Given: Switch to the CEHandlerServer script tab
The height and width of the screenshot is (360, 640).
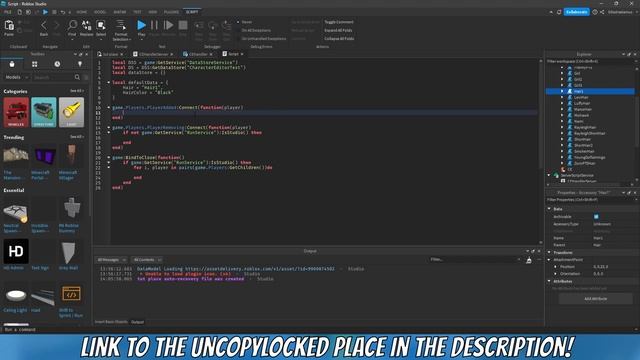Looking at the screenshot, I should pyautogui.click(x=153, y=54).
